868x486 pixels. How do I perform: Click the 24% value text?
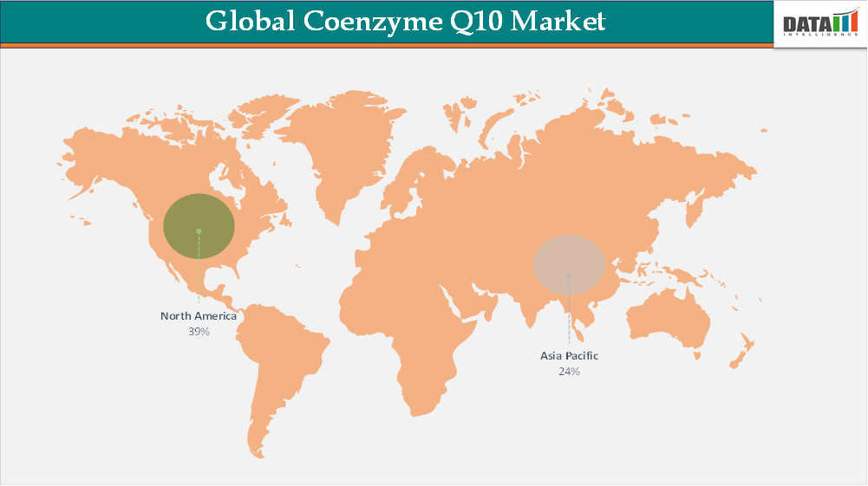click(x=569, y=372)
